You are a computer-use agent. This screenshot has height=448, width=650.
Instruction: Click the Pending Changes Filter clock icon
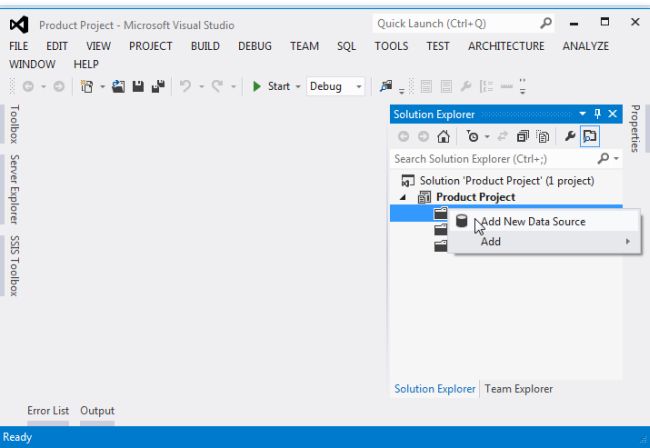point(472,136)
